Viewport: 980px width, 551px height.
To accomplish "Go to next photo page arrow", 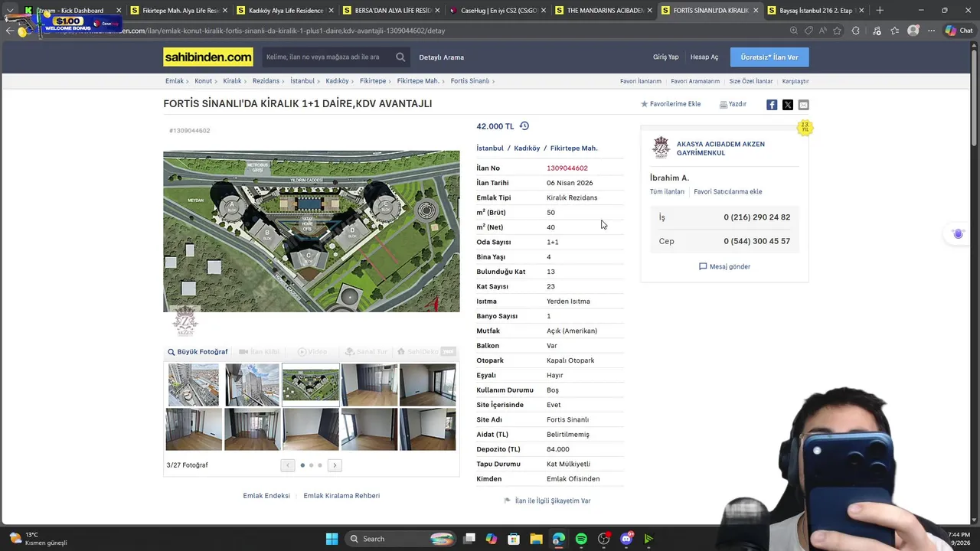I will (335, 465).
